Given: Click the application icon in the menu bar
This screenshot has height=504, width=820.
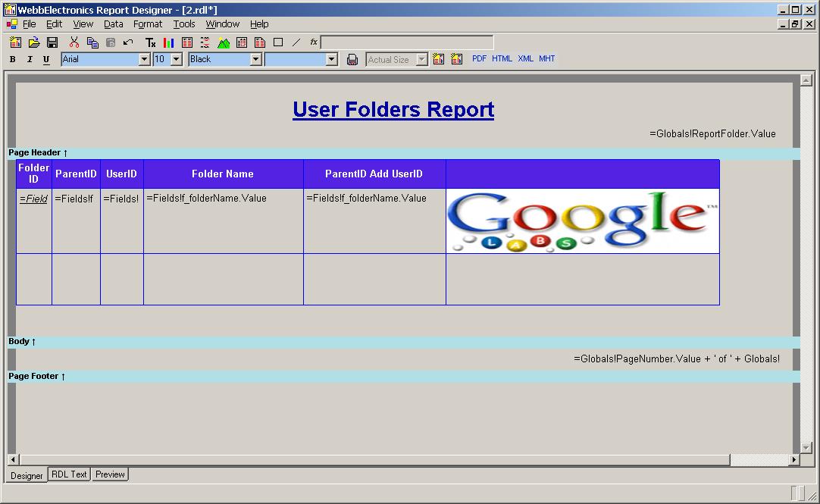Looking at the screenshot, I should tap(11, 24).
